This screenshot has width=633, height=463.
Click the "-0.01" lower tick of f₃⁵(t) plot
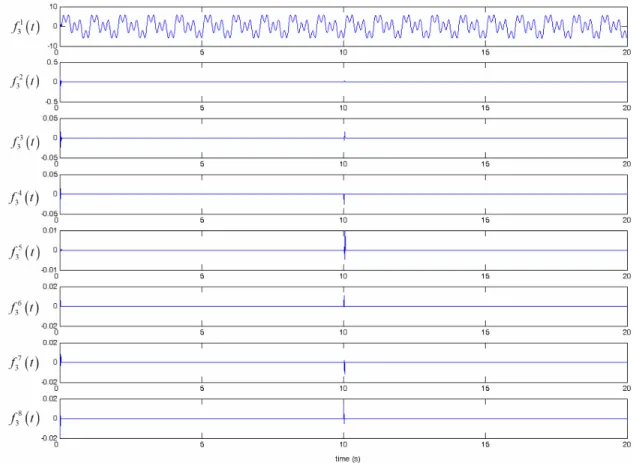coord(50,270)
